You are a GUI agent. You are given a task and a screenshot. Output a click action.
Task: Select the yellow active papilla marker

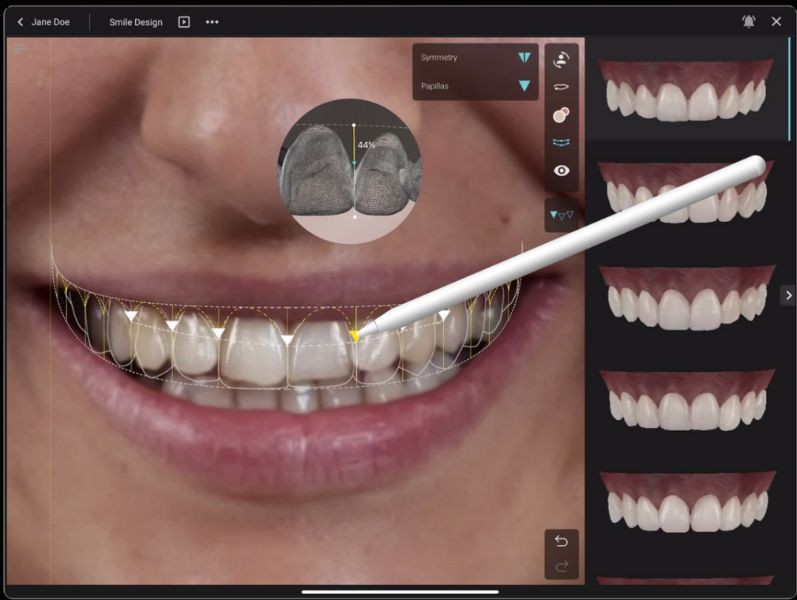pyautogui.click(x=355, y=335)
